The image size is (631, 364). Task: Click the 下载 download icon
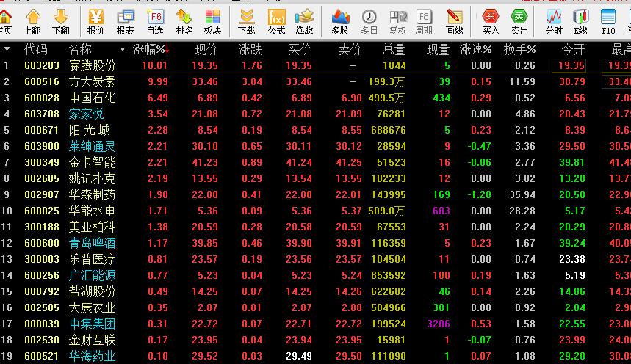pyautogui.click(x=246, y=21)
